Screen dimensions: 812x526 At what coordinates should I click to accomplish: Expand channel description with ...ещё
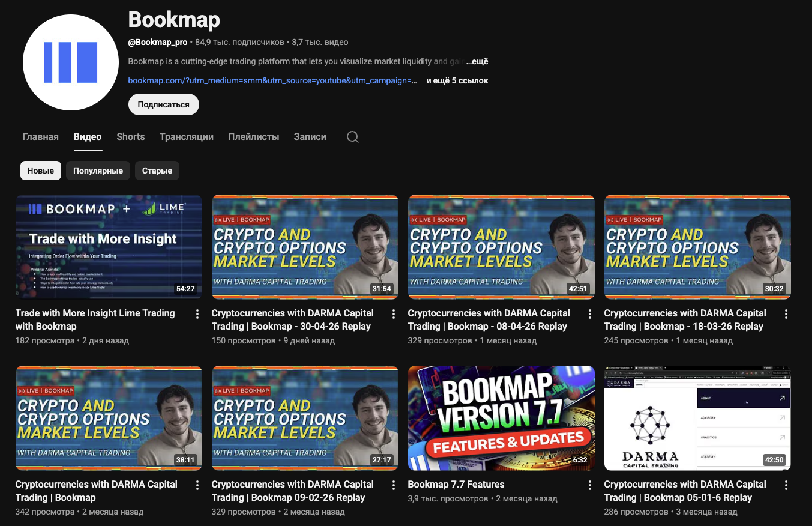[x=477, y=61]
